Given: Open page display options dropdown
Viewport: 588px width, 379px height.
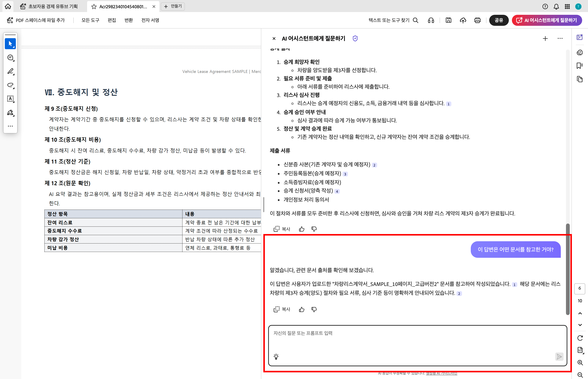Looking at the screenshot, I should coord(580,350).
